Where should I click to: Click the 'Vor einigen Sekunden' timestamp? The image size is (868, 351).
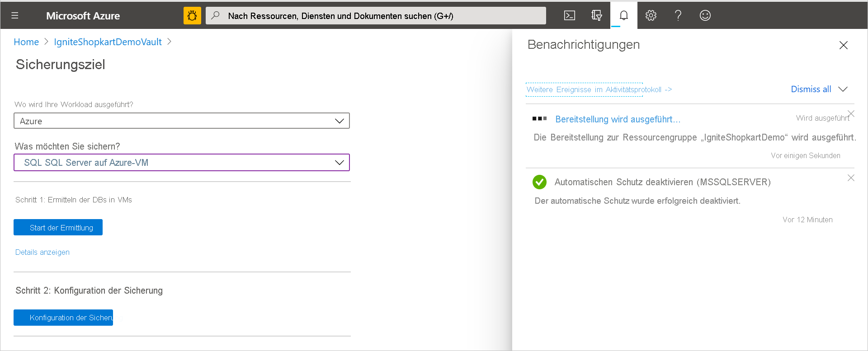806,155
